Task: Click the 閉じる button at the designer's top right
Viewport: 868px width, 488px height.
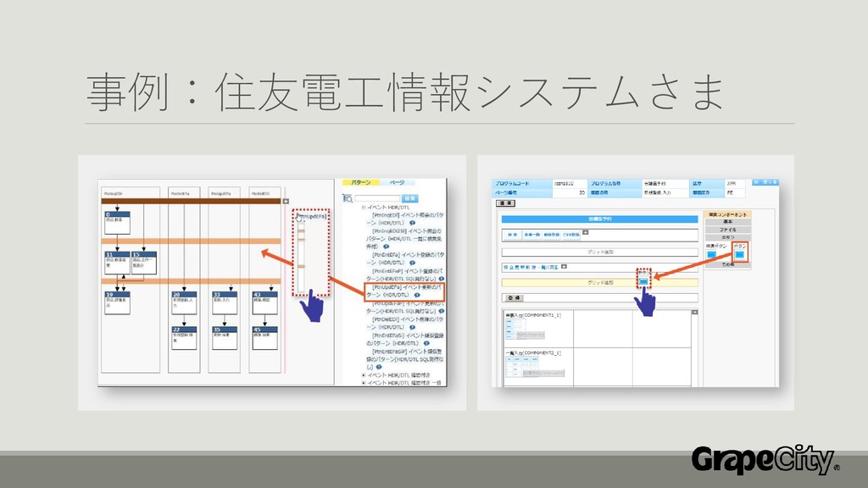Action: (766, 182)
